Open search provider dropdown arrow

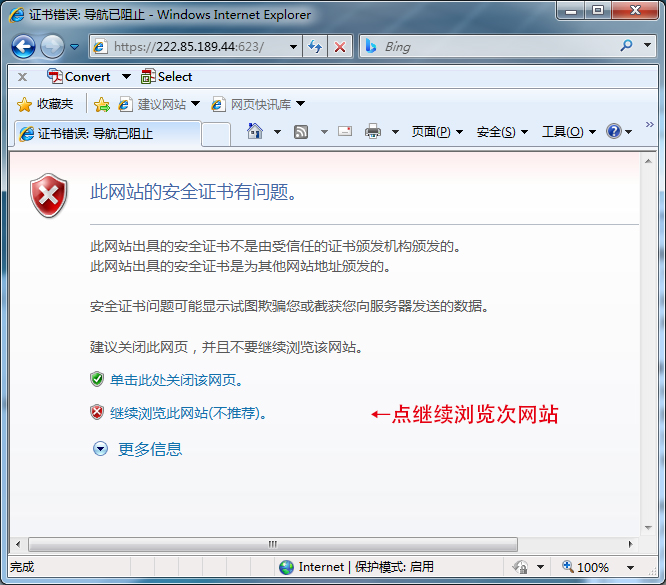point(647,45)
